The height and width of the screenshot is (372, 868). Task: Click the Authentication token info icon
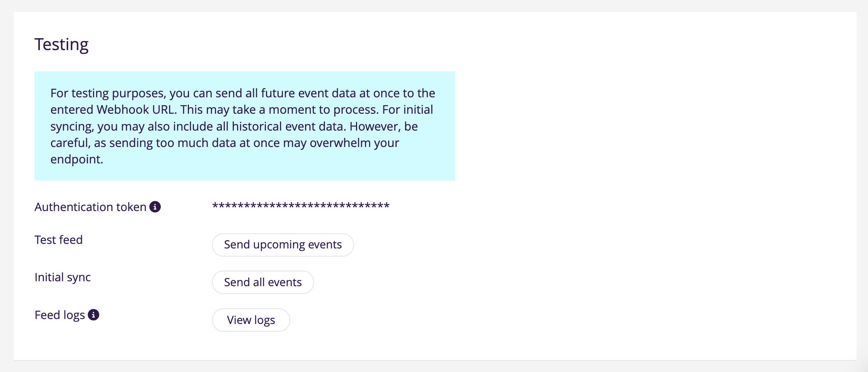point(155,207)
